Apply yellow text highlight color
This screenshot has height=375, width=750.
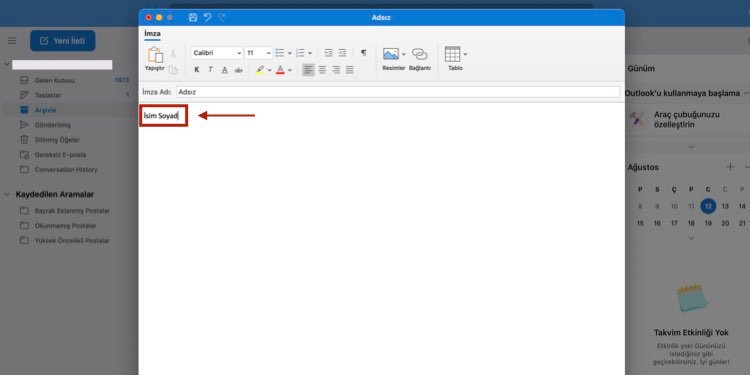click(260, 70)
